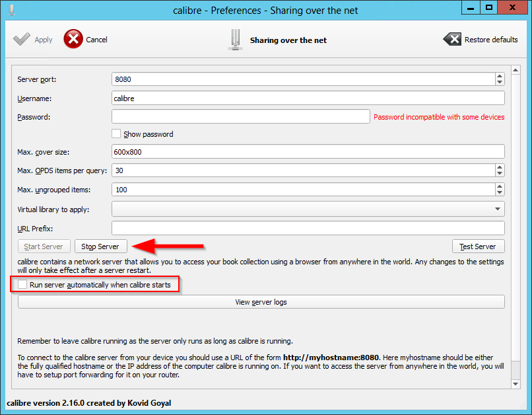The image size is (532, 415).
Task: Increase Max. OPDS items per query
Action: [x=500, y=167]
